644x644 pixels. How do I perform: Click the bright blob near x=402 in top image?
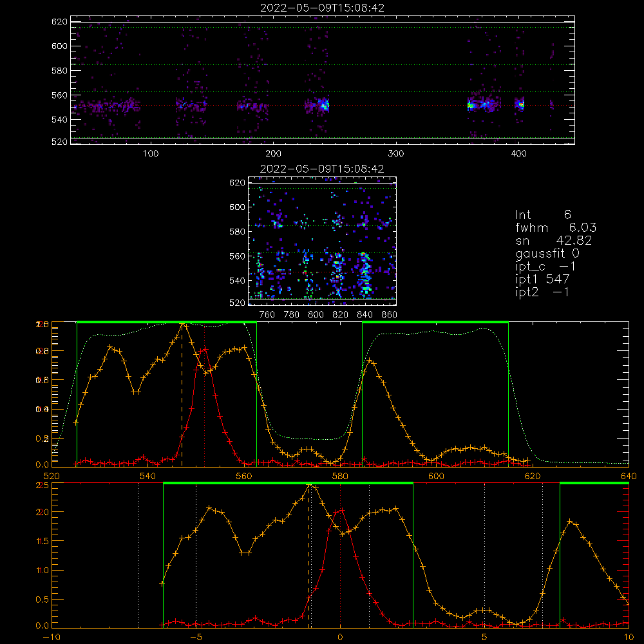520,104
